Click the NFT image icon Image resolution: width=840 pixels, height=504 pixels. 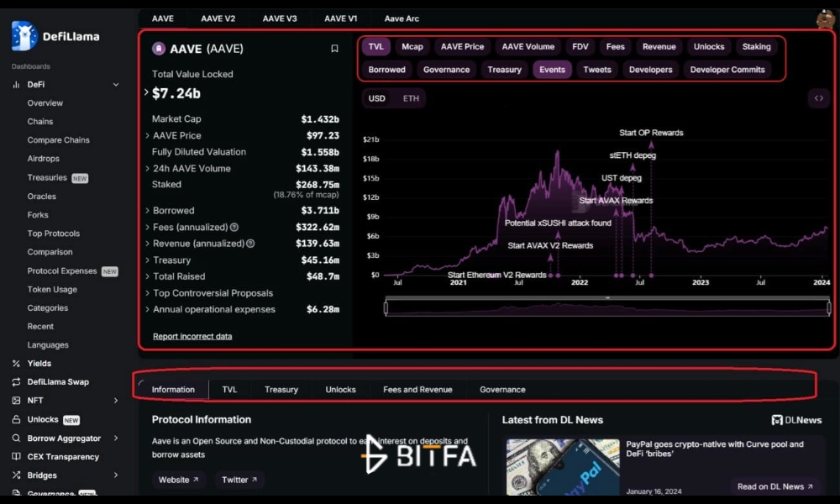16,401
